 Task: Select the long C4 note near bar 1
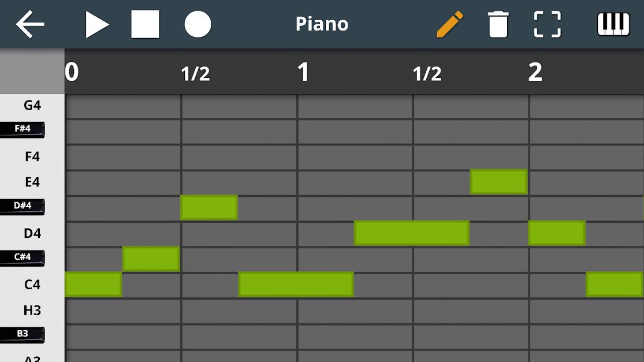click(x=296, y=284)
